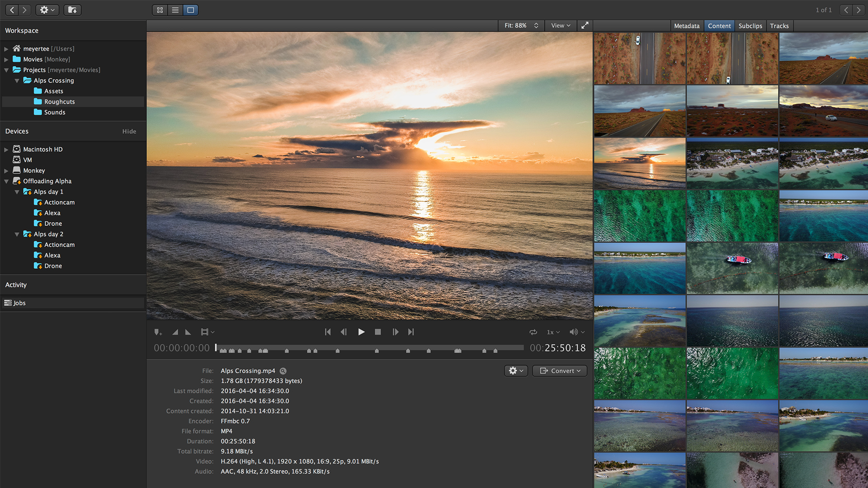Image resolution: width=868 pixels, height=488 pixels.
Task: Toggle loop playback
Action: click(533, 332)
